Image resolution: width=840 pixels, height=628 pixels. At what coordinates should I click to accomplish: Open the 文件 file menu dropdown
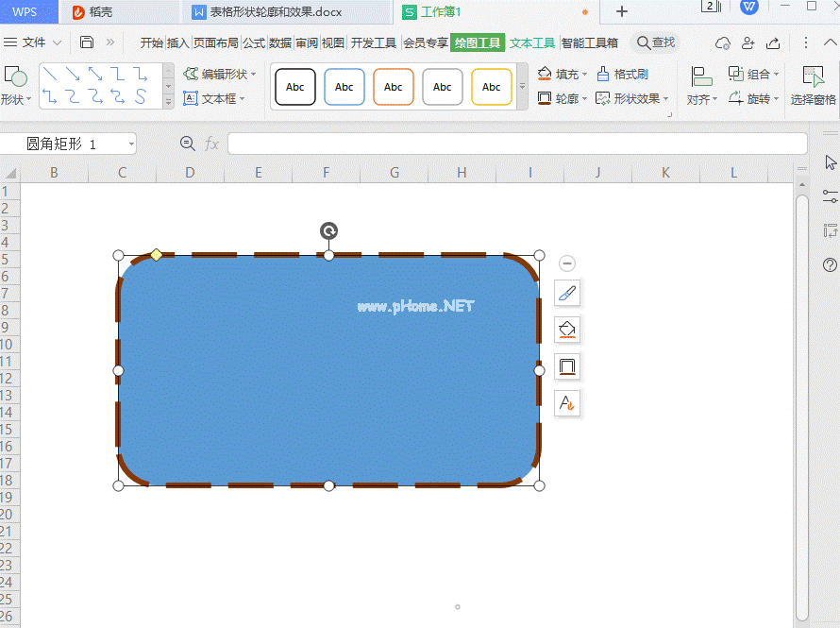click(32, 42)
